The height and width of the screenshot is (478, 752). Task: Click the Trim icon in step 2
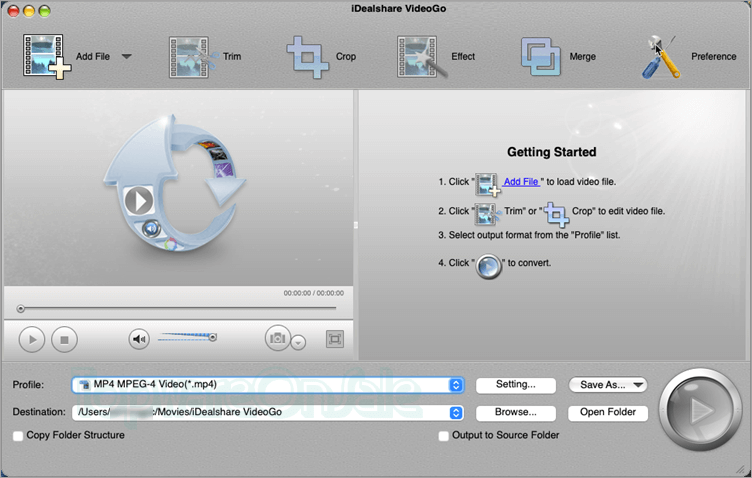(x=486, y=214)
